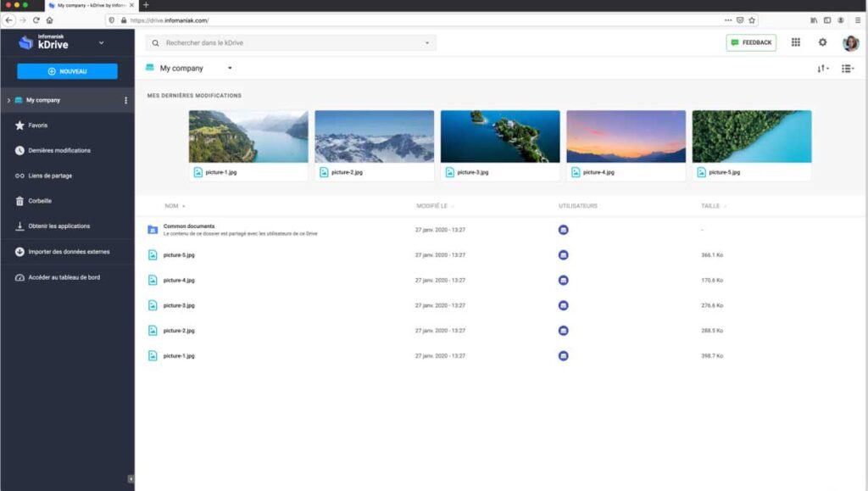Viewport: 868px width, 491px height.
Task: Click the download icon for applications
Action: coord(19,226)
